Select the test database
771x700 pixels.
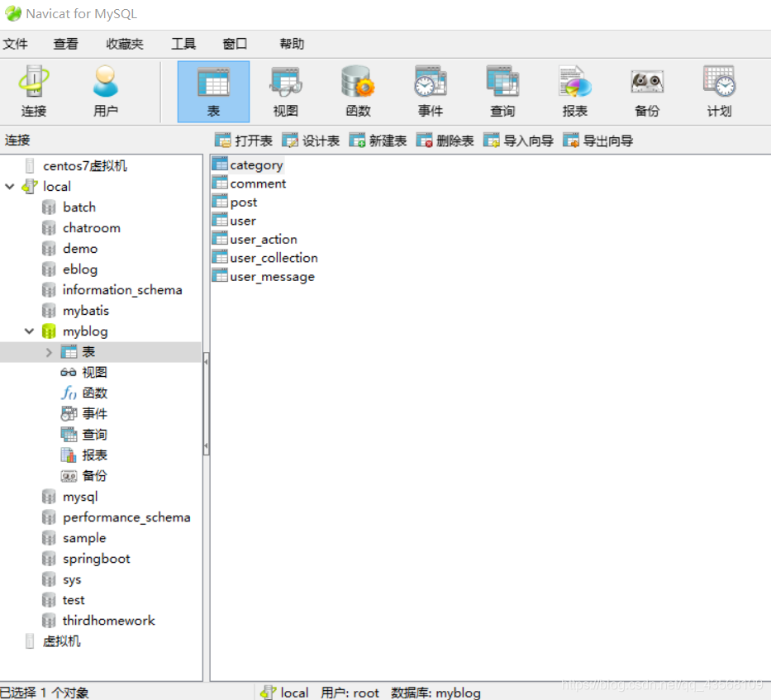[x=74, y=600]
